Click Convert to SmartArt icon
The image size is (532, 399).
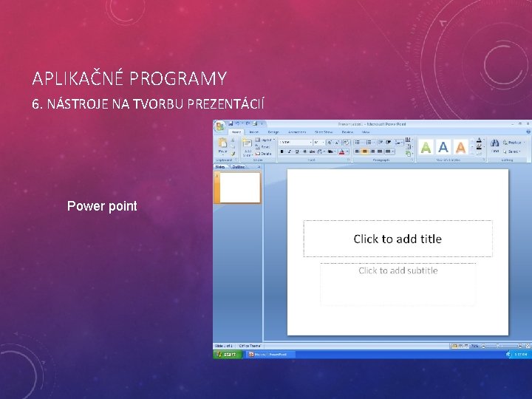[409, 154]
